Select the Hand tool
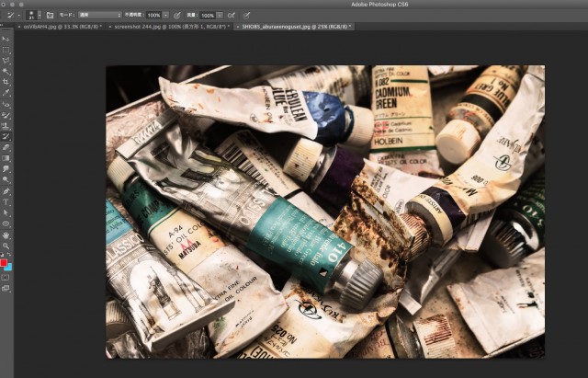The image size is (588, 378). [6, 235]
